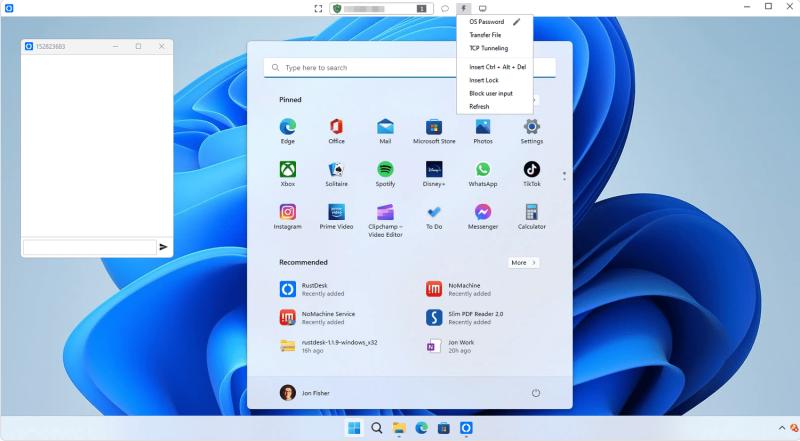Click the pinned apps page dots
800x441 pixels.
564,176
